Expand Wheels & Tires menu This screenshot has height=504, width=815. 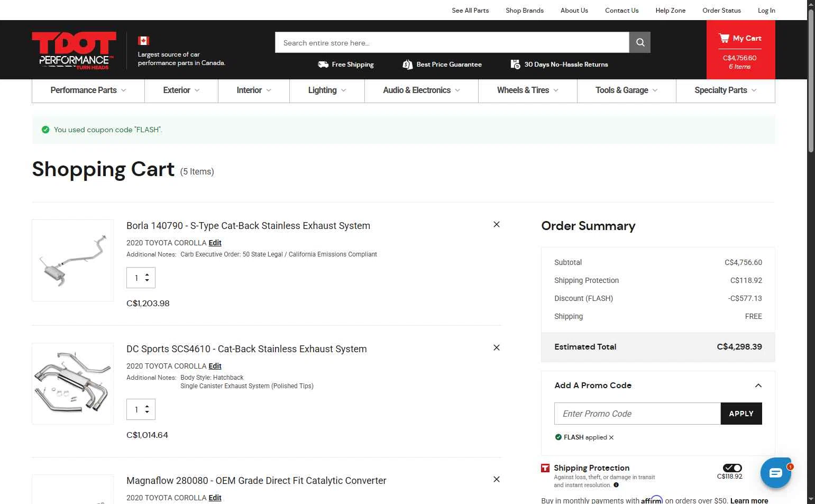point(528,90)
